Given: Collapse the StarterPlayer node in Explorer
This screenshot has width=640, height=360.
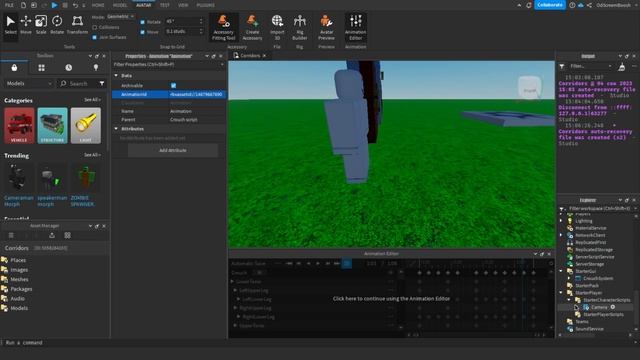Looking at the screenshot, I should 561,293.
